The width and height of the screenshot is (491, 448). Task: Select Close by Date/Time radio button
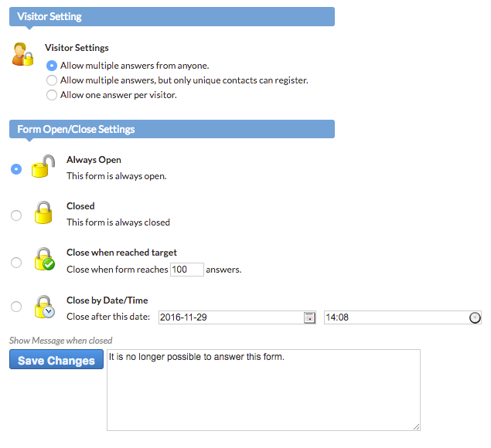click(x=16, y=307)
